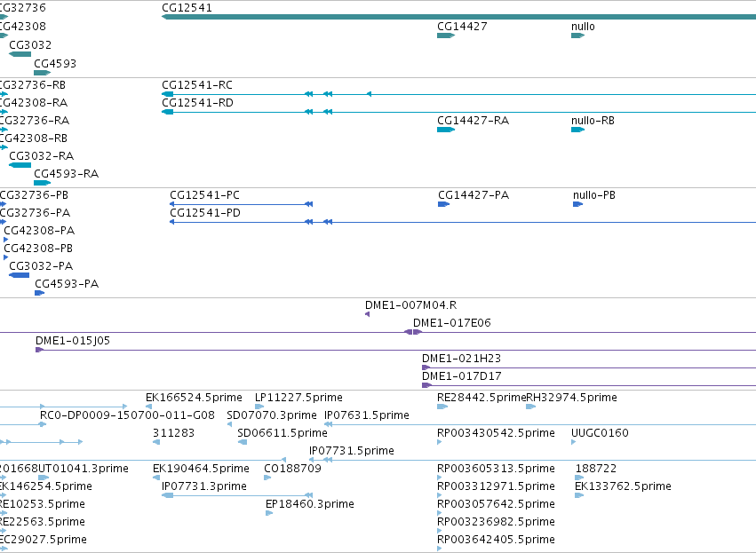This screenshot has height=553, width=756.
Task: Select the CG32736-PB protein label
Action: tap(34, 195)
